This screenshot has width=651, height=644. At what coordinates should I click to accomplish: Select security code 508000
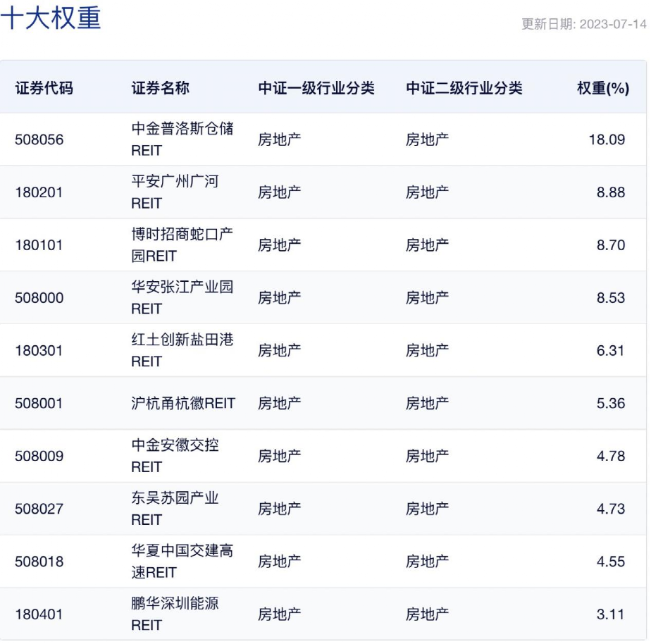[x=39, y=298]
